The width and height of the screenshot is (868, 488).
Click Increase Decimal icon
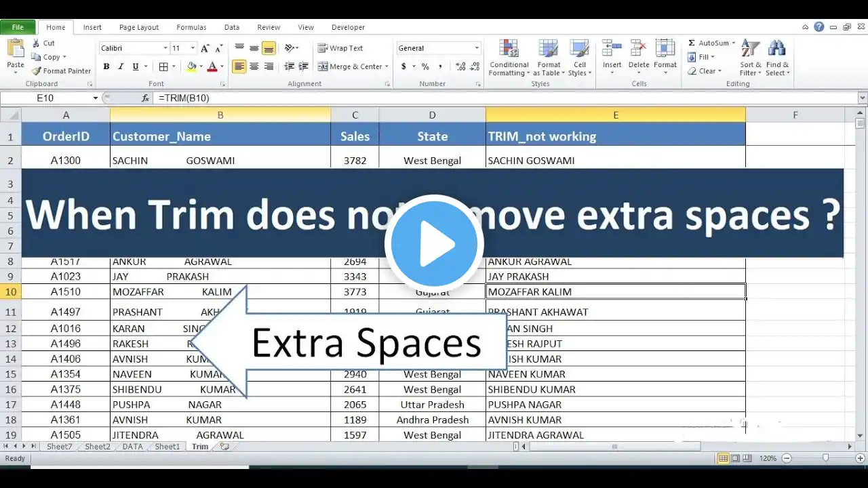pos(461,66)
